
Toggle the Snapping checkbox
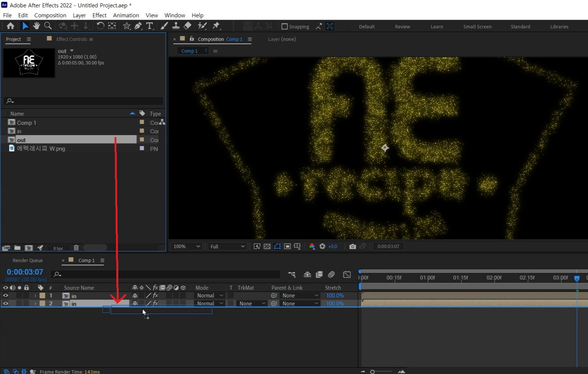284,27
